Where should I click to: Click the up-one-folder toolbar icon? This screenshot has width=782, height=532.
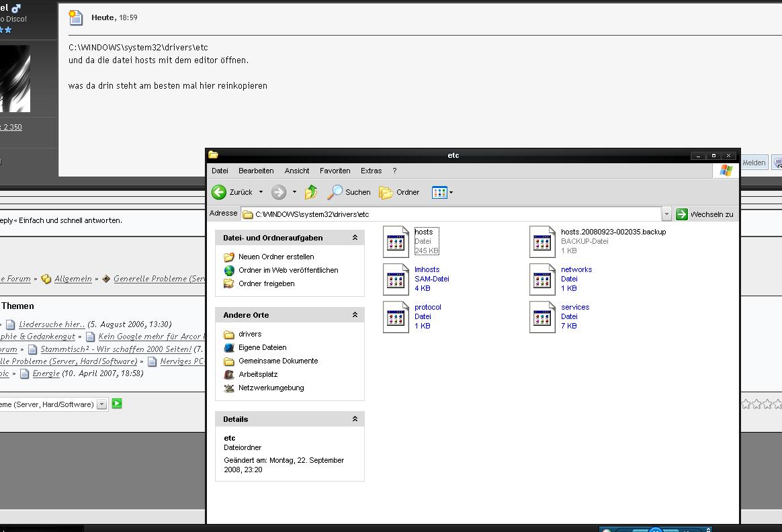coord(311,192)
